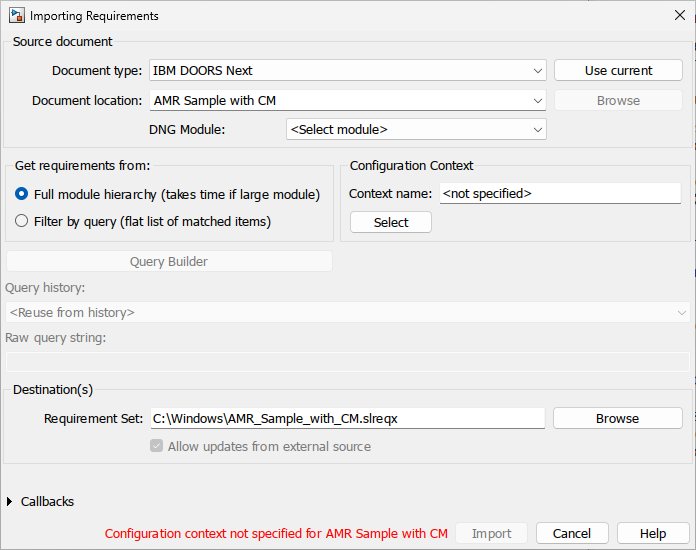Click the Get requirements from label
Screen dimensions: 696x550
click(83, 166)
